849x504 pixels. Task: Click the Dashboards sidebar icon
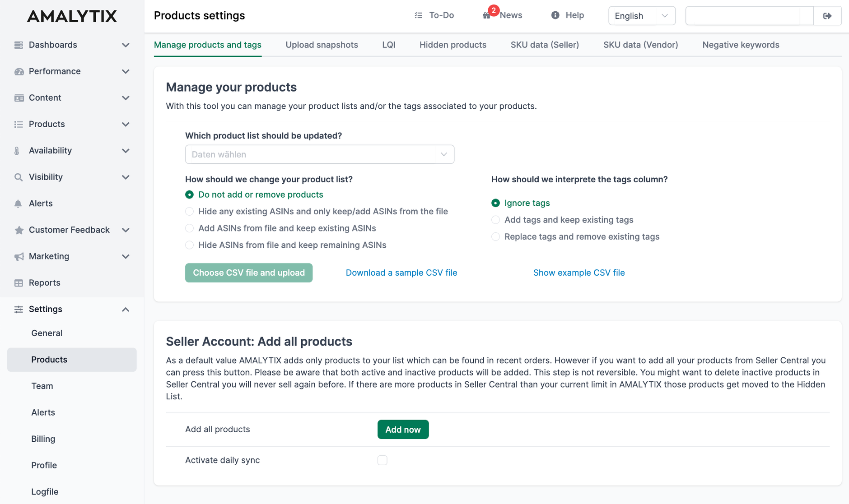19,45
